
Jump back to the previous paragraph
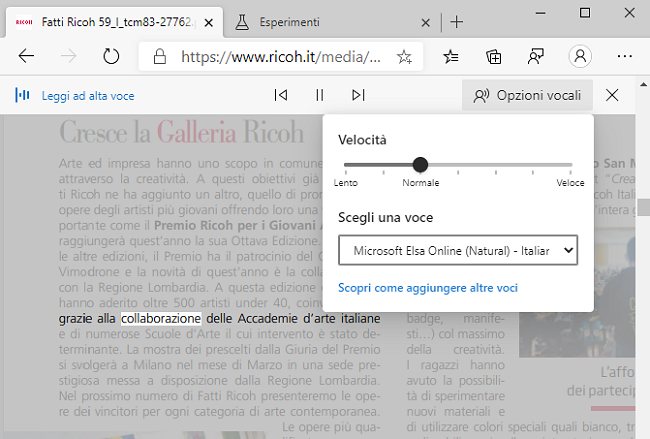(281, 95)
